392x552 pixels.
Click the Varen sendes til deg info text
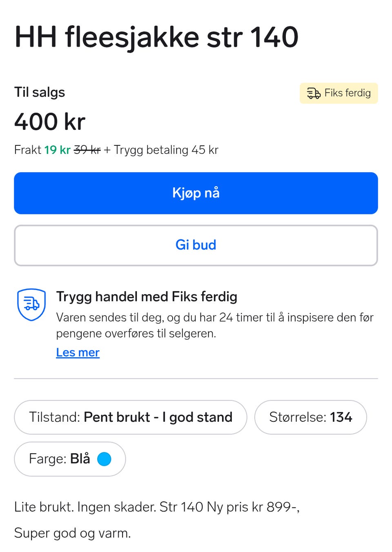(215, 325)
